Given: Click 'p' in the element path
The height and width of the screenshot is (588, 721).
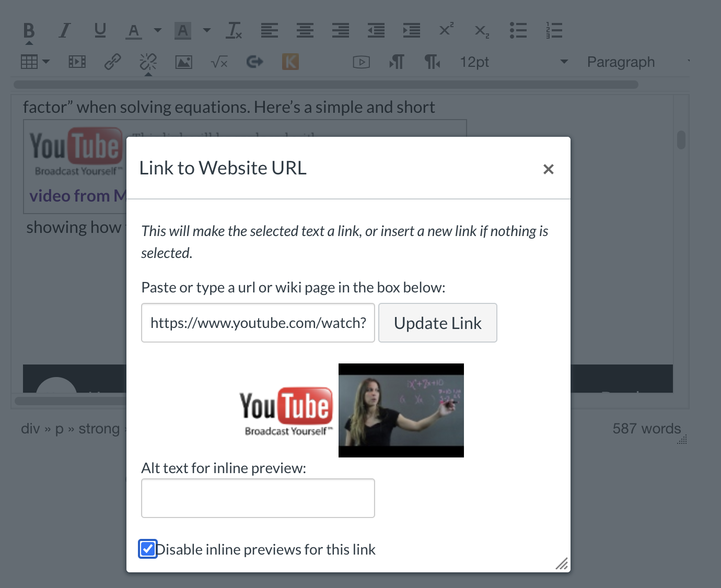Looking at the screenshot, I should coord(60,429).
